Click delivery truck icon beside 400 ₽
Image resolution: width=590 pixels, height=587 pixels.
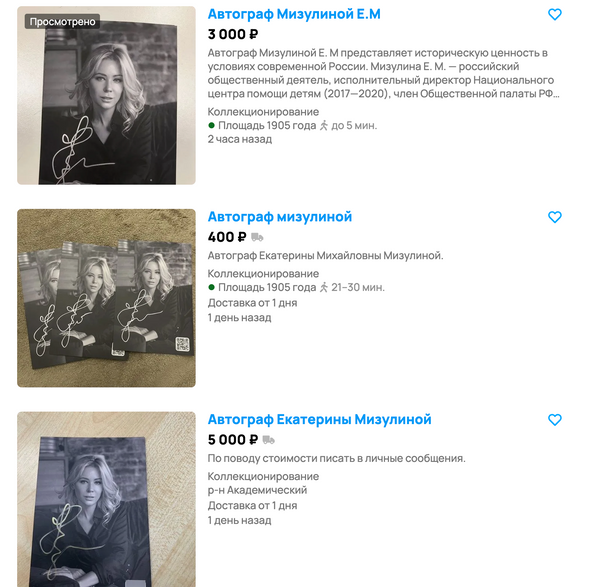[x=257, y=237]
